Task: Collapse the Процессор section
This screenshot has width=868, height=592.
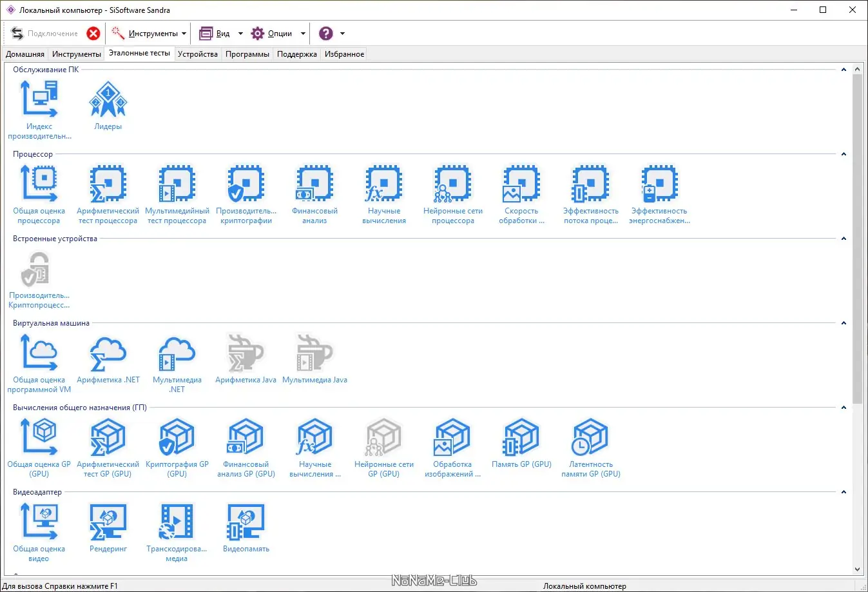Action: (844, 154)
